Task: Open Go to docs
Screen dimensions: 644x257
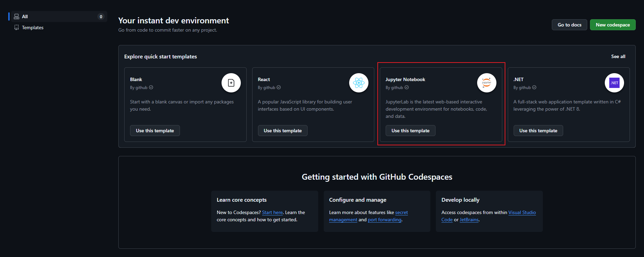Action: coord(569,25)
